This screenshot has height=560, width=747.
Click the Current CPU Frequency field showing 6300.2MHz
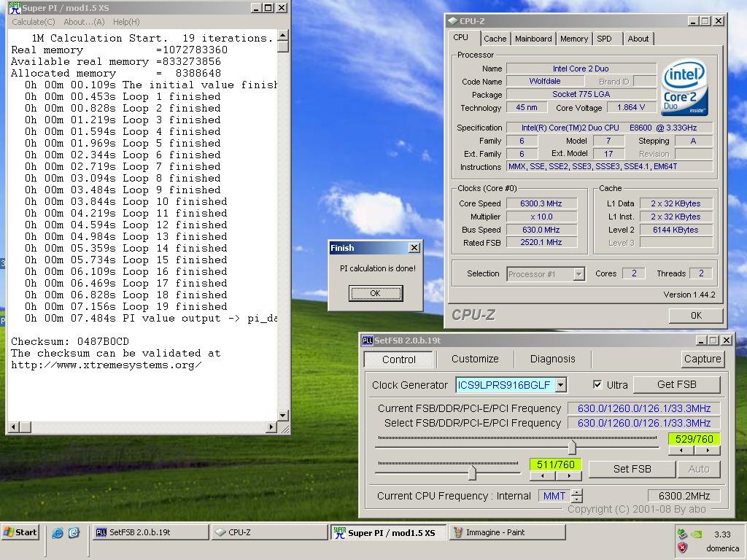coord(684,496)
